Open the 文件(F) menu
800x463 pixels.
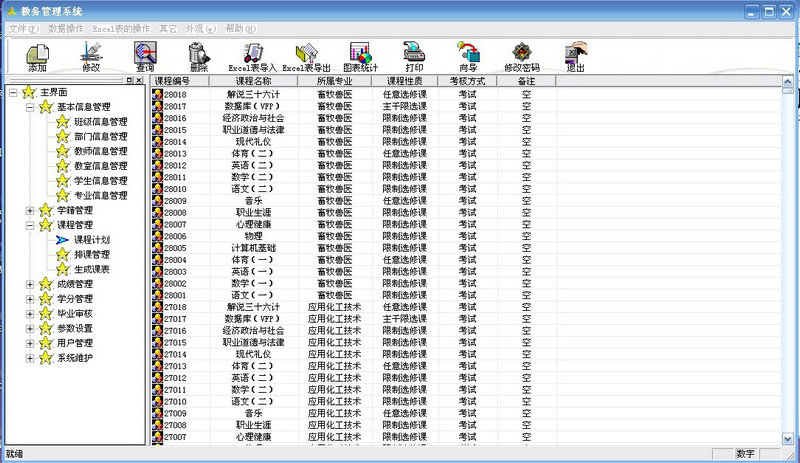(x=23, y=29)
